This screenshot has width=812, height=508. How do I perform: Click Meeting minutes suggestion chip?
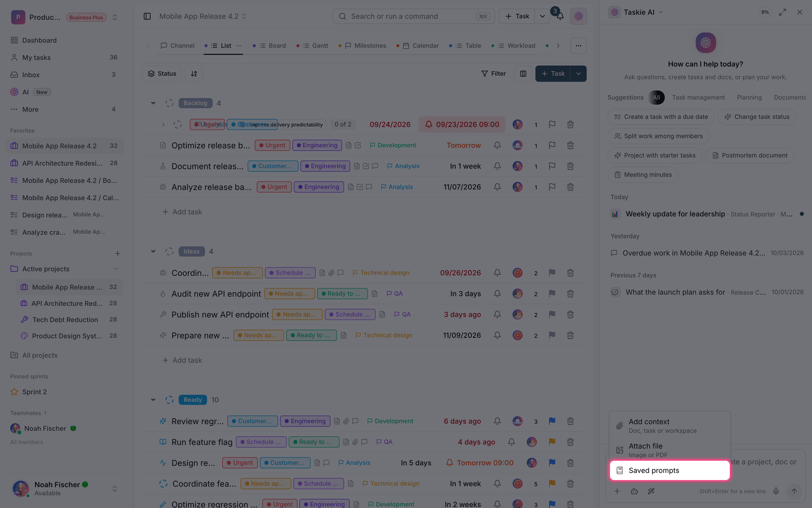coord(643,175)
